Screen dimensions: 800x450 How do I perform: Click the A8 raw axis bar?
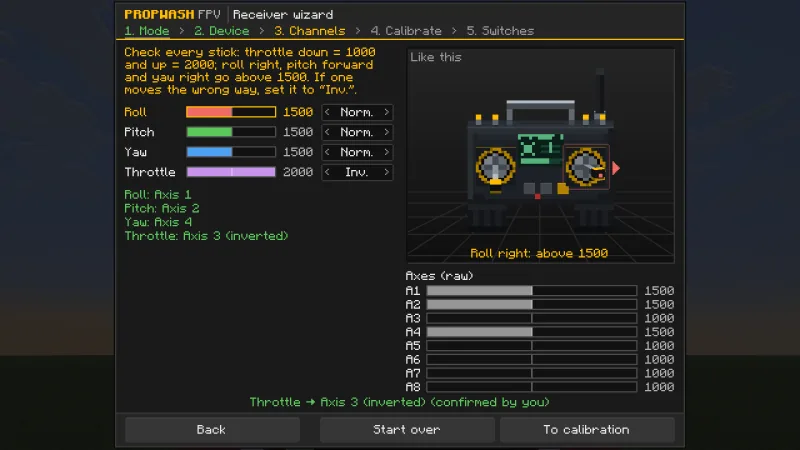click(532, 387)
